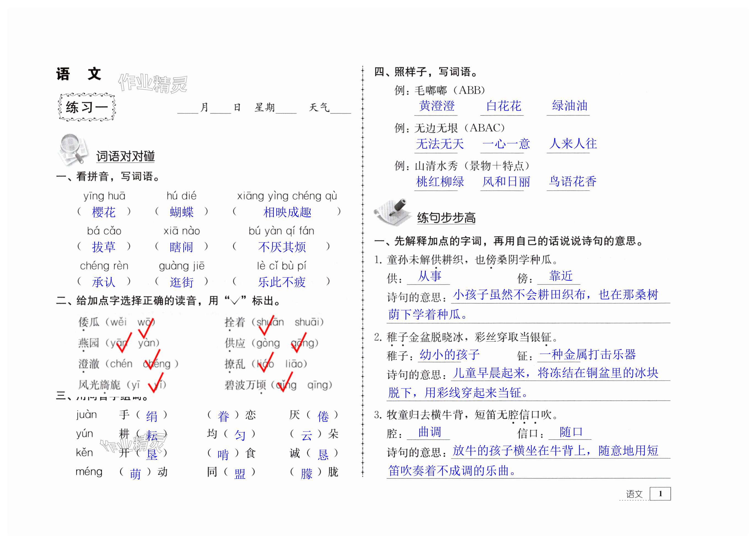Click the answer 樱花
The height and width of the screenshot is (543, 756).
click(104, 212)
